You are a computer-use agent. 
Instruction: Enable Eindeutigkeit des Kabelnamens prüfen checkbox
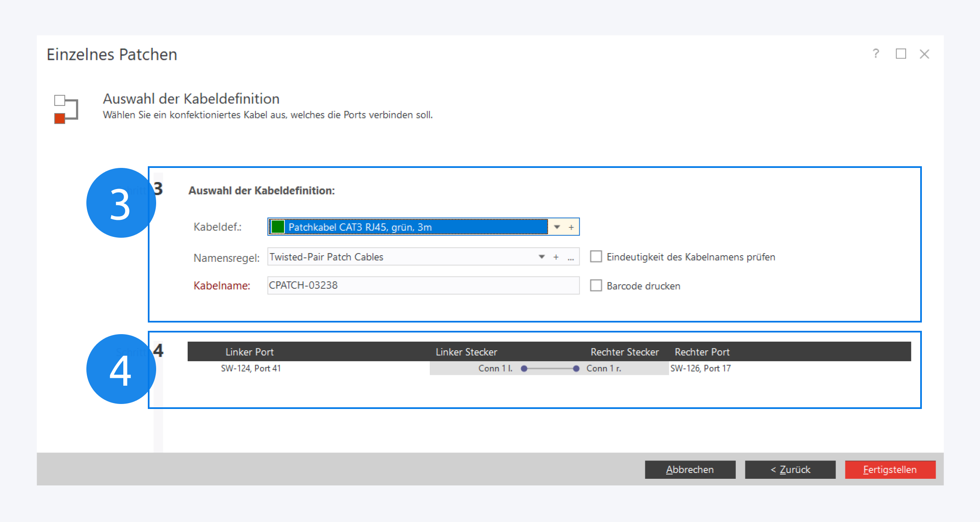596,257
